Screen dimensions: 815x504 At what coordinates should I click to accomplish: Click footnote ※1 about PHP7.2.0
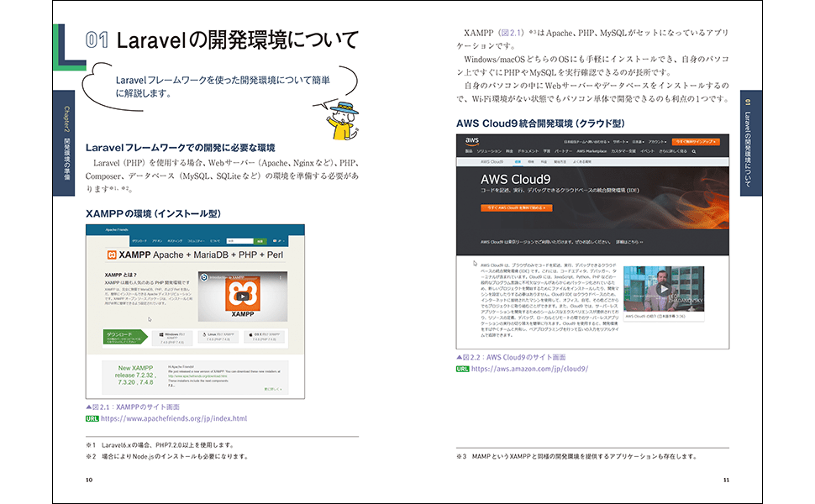[x=160, y=445]
